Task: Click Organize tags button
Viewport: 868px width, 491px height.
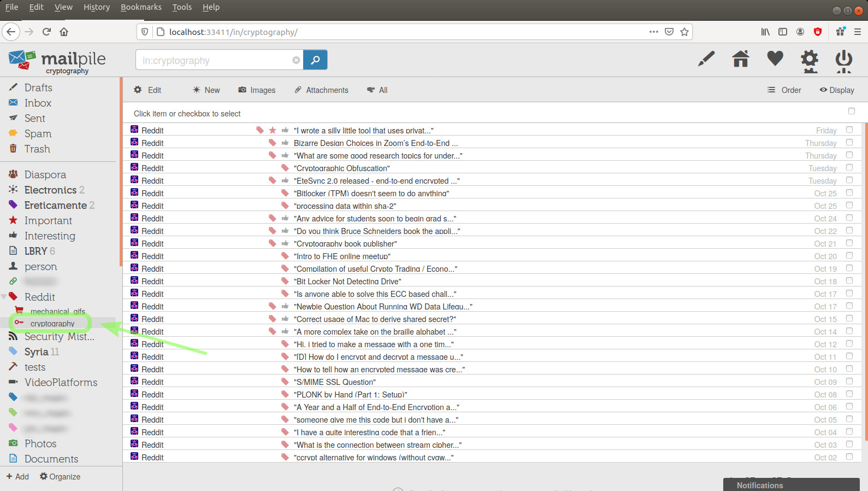Action: point(60,476)
